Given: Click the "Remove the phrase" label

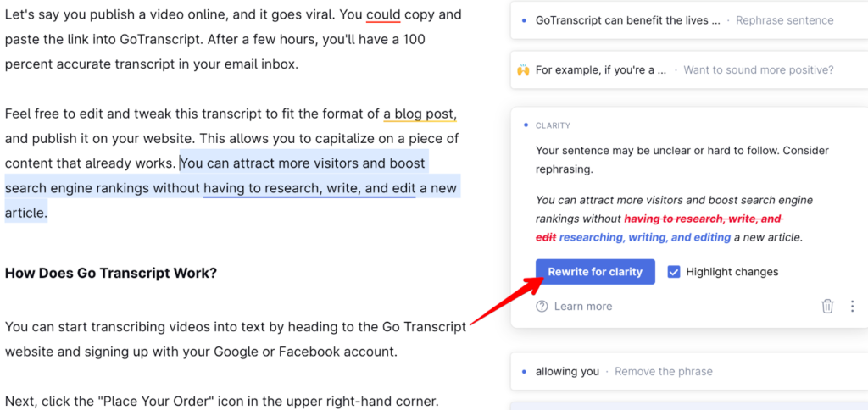Looking at the screenshot, I should (x=664, y=371).
